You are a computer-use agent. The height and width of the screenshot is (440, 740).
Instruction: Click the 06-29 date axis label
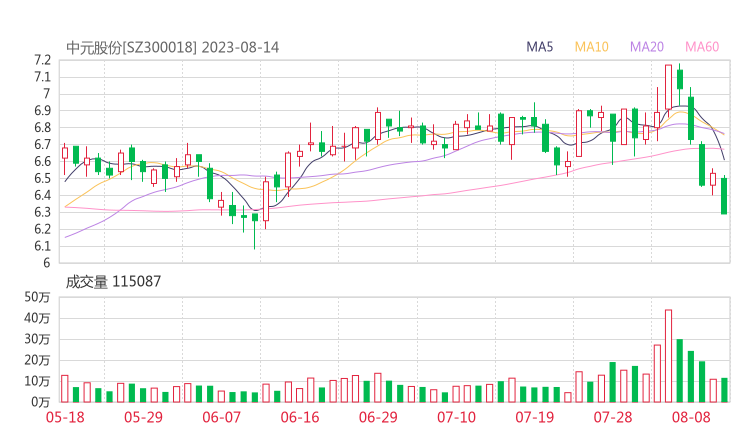[x=378, y=417]
